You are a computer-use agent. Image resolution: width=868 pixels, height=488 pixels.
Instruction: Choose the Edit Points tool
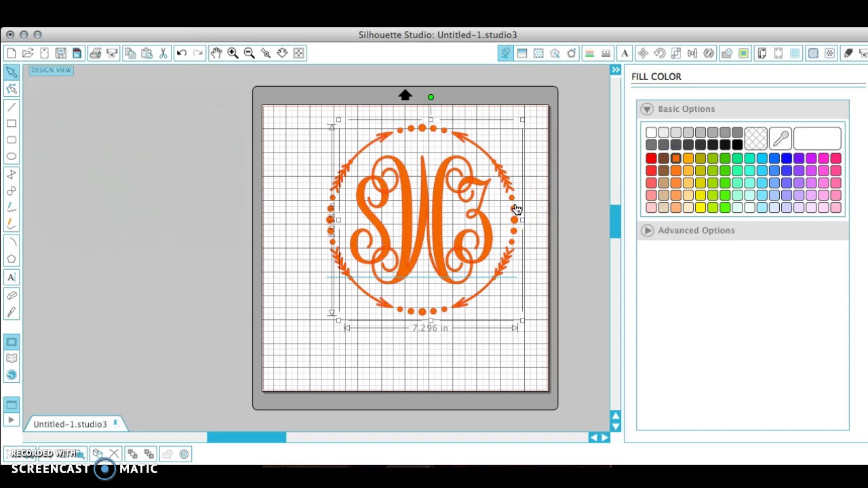coord(12,89)
